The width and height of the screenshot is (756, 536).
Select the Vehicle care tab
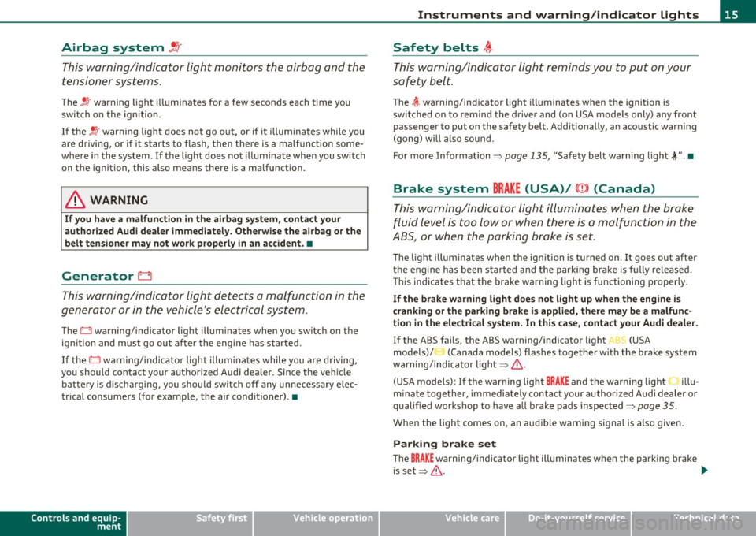442,523
